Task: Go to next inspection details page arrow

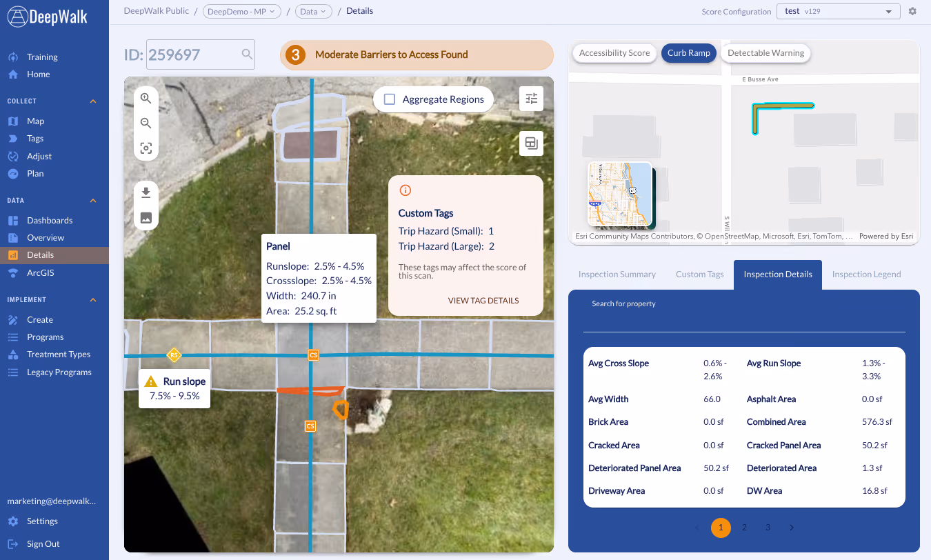Action: tap(792, 528)
